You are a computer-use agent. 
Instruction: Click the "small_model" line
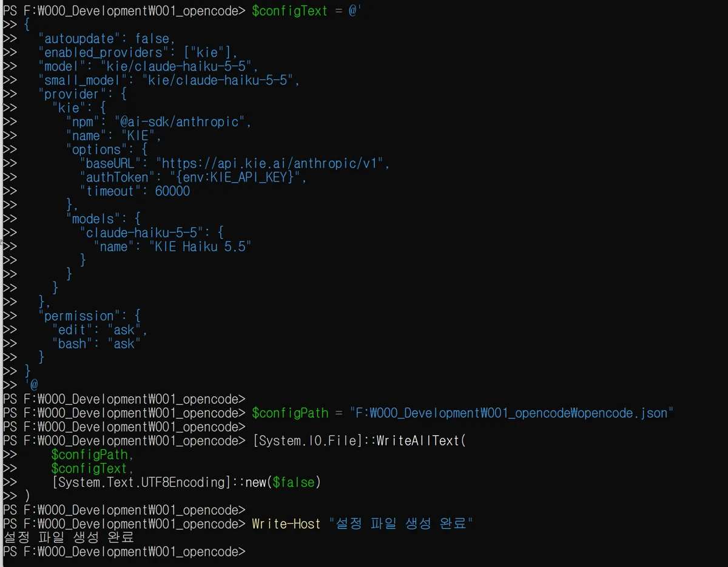pyautogui.click(x=169, y=80)
